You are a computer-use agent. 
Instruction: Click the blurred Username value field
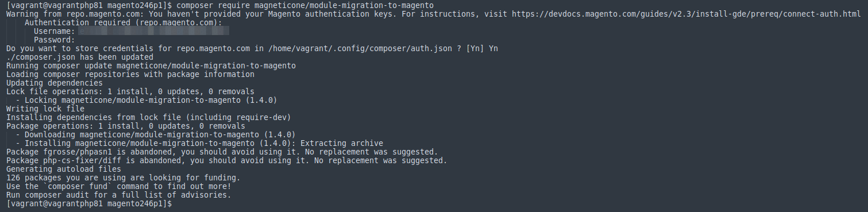[154, 31]
